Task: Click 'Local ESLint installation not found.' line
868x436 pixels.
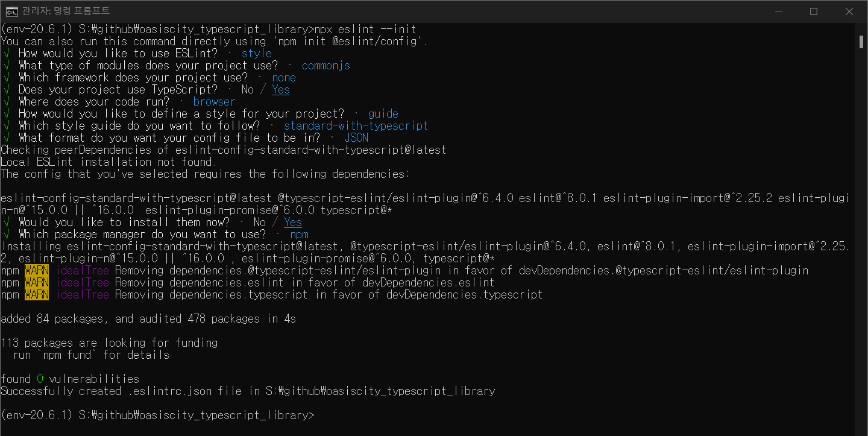Action: tap(108, 162)
